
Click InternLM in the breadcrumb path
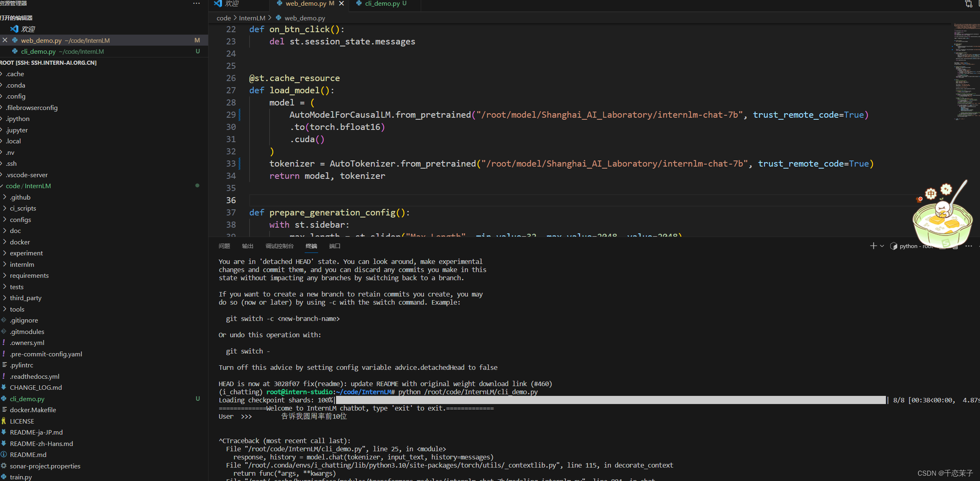pos(252,18)
